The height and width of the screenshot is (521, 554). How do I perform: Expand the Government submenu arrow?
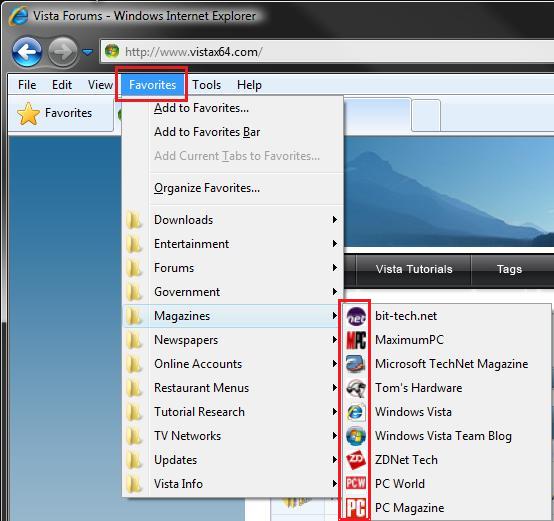pyautogui.click(x=334, y=292)
